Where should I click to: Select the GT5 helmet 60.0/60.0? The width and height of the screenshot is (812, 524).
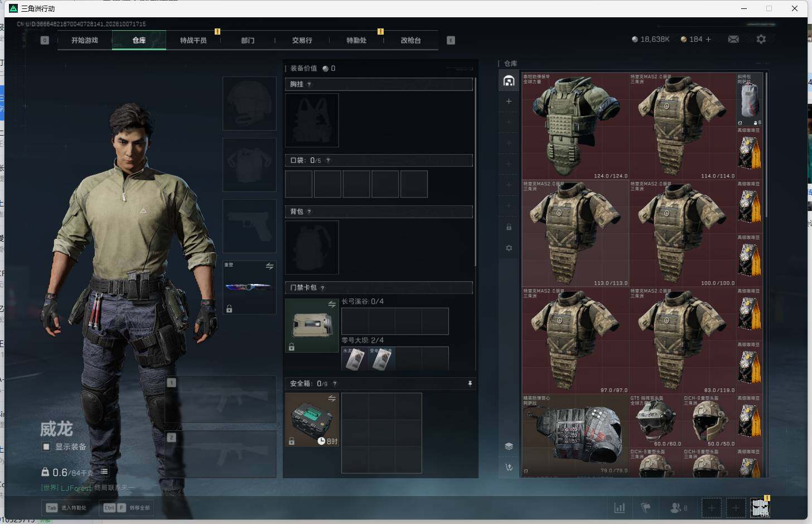pyautogui.click(x=656, y=421)
